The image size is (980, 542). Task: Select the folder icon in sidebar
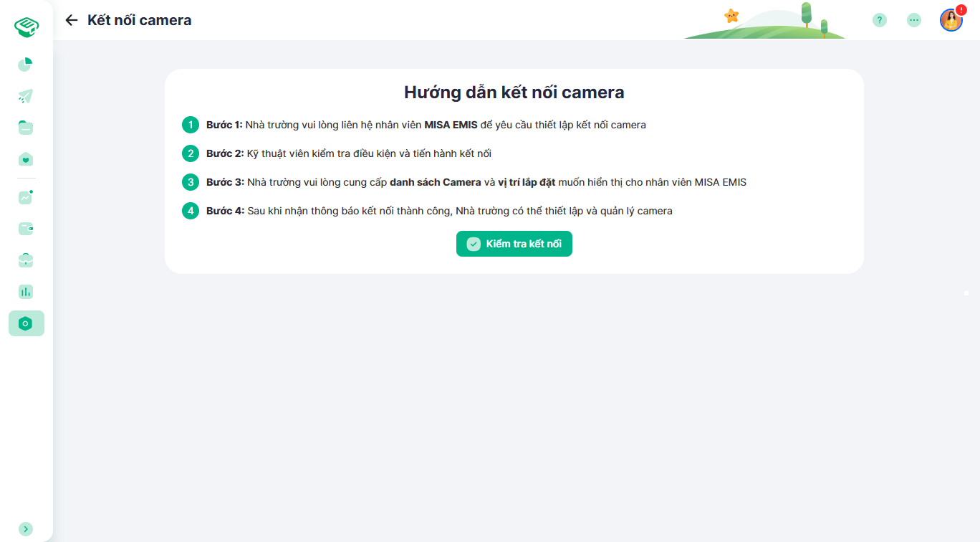26,128
